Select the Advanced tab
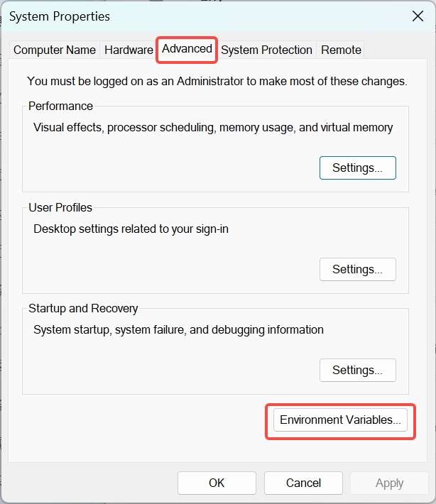Viewport: 436px width, 504px height. tap(187, 49)
